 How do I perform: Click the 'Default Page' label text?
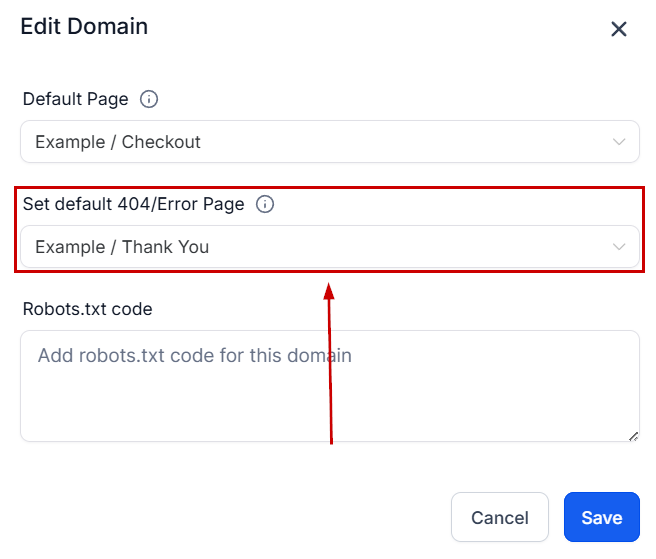[76, 99]
